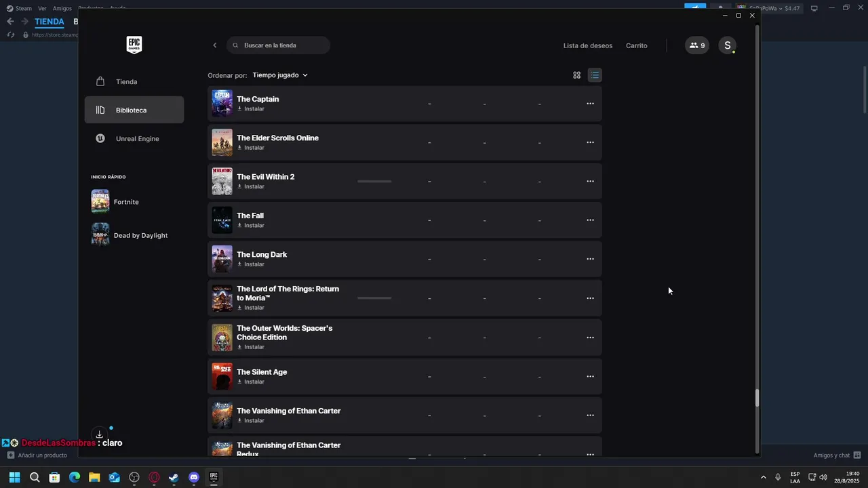This screenshot has height=488, width=868.
Task: Open File Explorer from taskbar
Action: [94, 477]
